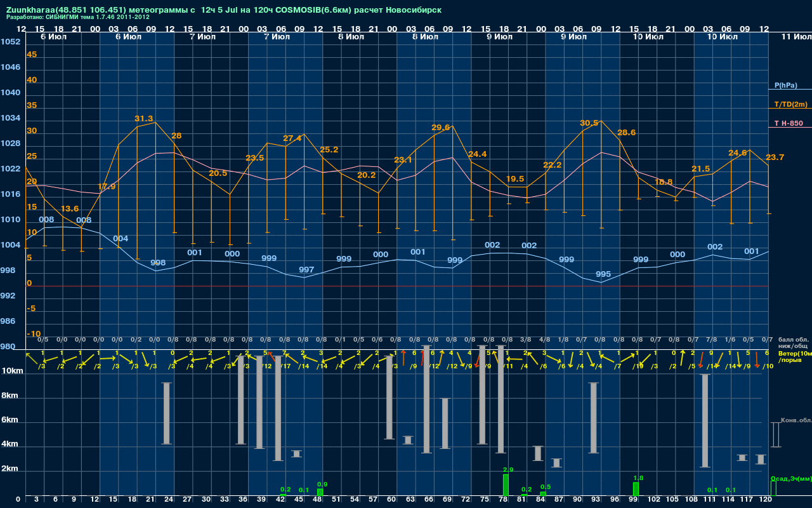Click the gray cloud bar above hour 24
The height and width of the screenshot is (508, 812).
pos(167,413)
